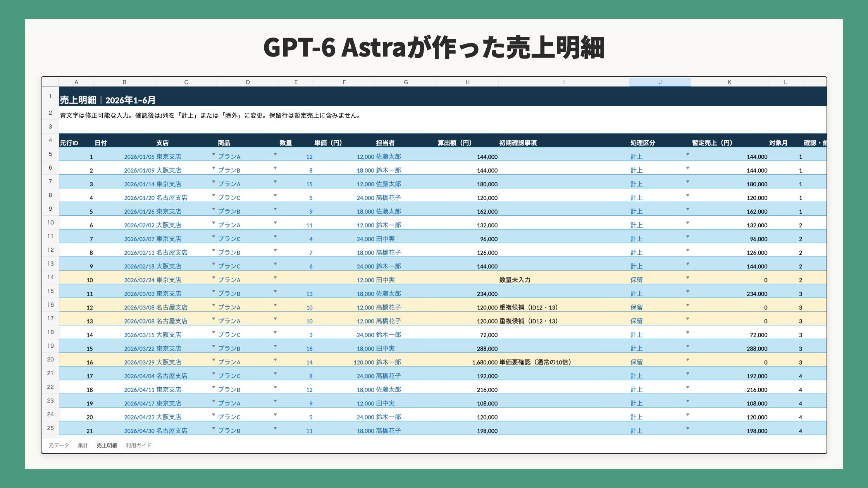Click 田中実 in the 2026/02/07 row

[406, 237]
